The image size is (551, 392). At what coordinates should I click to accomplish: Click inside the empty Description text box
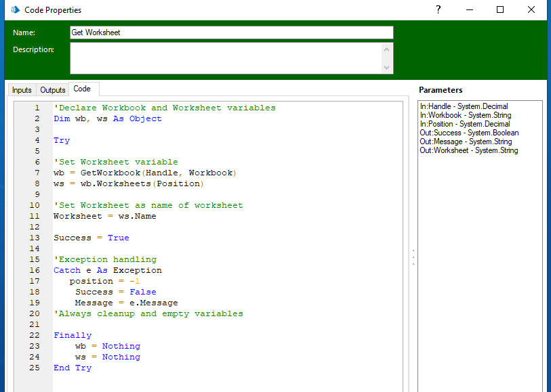(x=225, y=58)
